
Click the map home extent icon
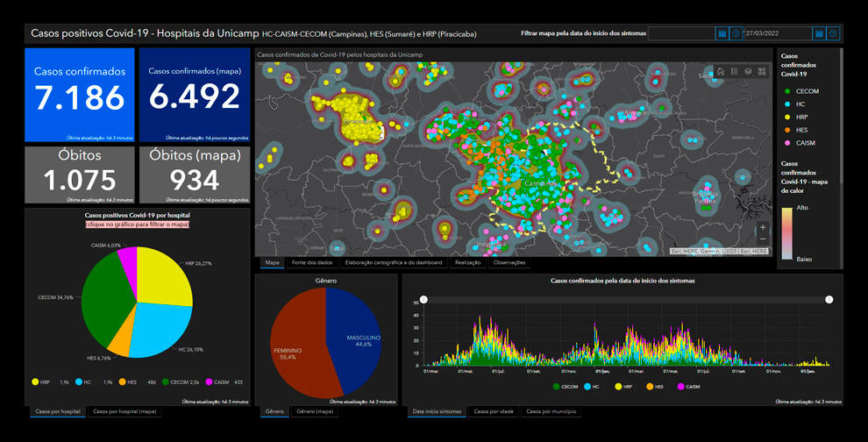pos(720,71)
